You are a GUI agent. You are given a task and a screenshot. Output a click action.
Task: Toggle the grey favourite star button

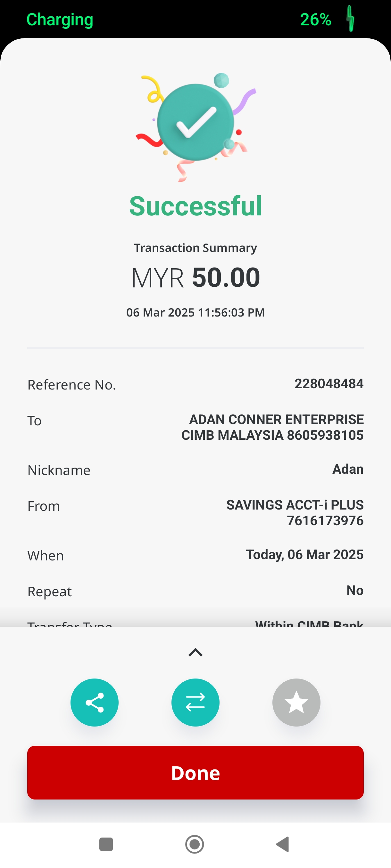296,702
